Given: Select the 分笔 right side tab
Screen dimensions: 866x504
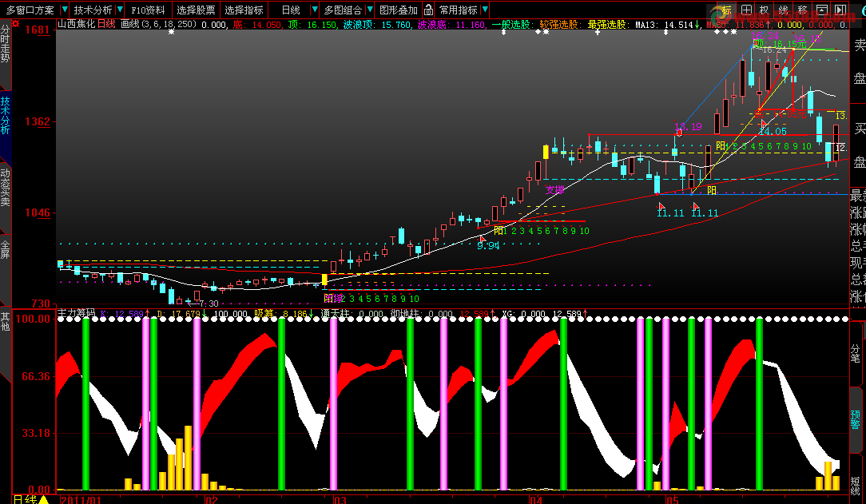Looking at the screenshot, I should click(x=856, y=353).
